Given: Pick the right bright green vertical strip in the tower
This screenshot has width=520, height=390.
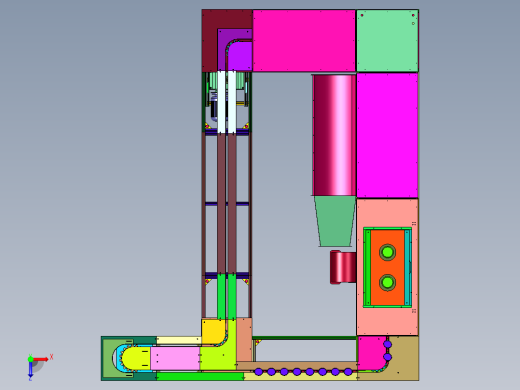Looking at the screenshot, I should (x=232, y=297).
